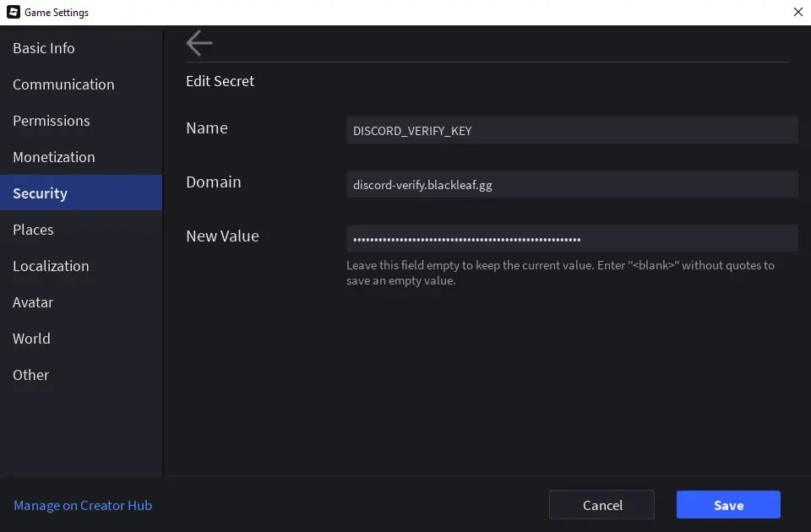The height and width of the screenshot is (532, 811).
Task: Select the World tab
Action: pyautogui.click(x=31, y=339)
